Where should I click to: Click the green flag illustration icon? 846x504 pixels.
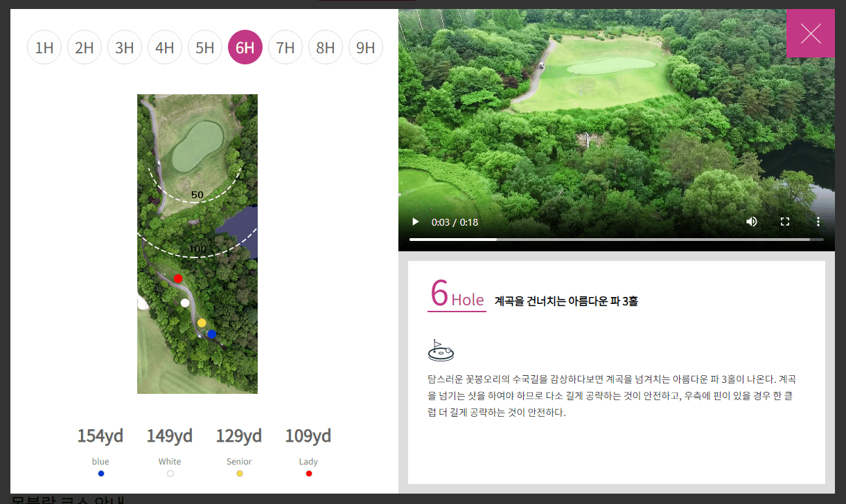(441, 350)
